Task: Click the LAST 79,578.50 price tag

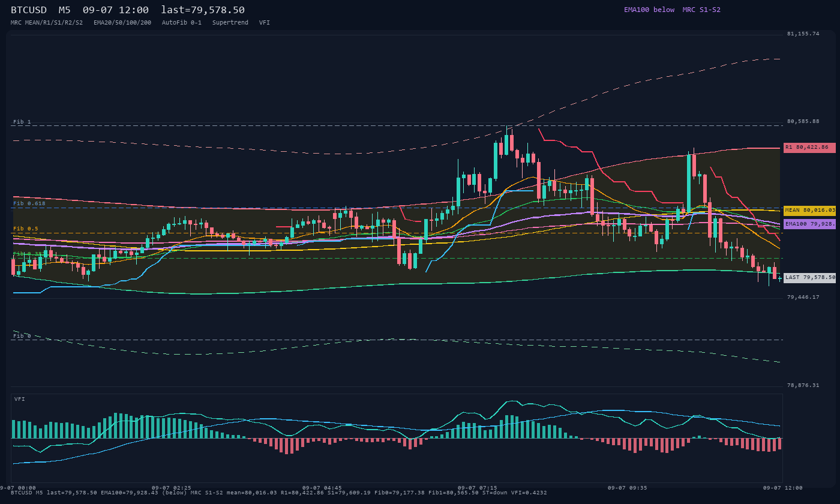Action: (x=809, y=278)
